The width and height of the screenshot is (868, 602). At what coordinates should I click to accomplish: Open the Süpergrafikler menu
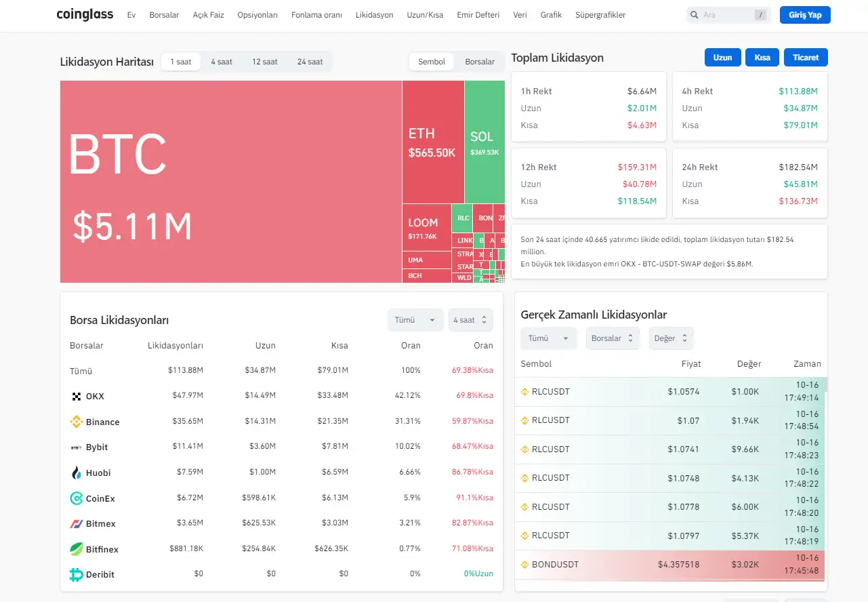[x=600, y=15]
